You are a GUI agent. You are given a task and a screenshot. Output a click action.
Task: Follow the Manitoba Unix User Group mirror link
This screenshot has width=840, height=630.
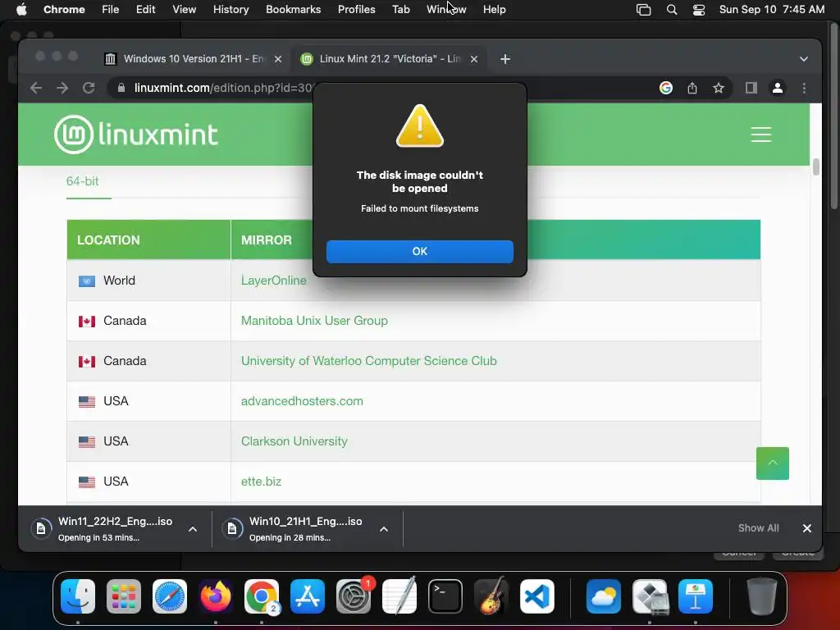(314, 321)
